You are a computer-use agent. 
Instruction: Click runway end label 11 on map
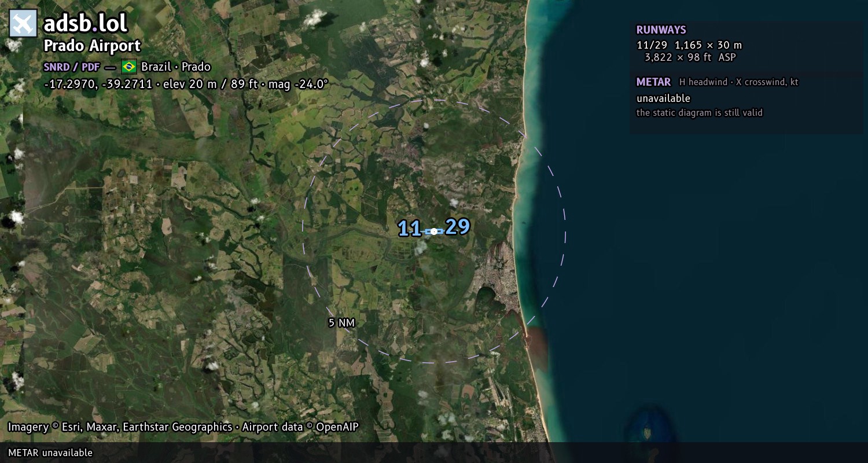410,229
